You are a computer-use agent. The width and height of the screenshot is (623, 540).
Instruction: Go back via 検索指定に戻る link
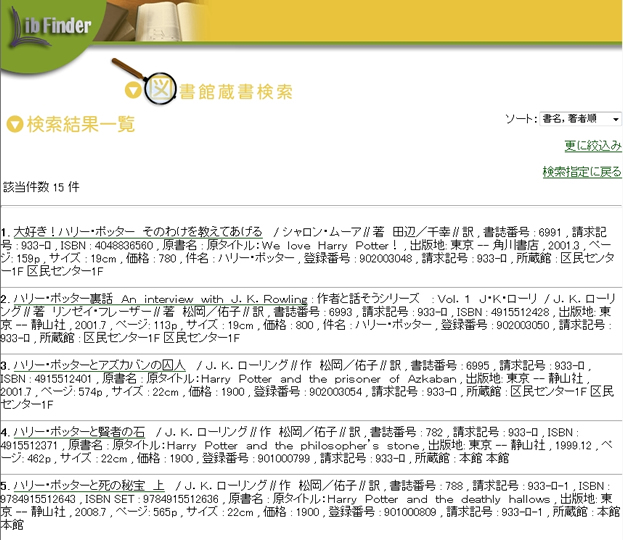(581, 172)
